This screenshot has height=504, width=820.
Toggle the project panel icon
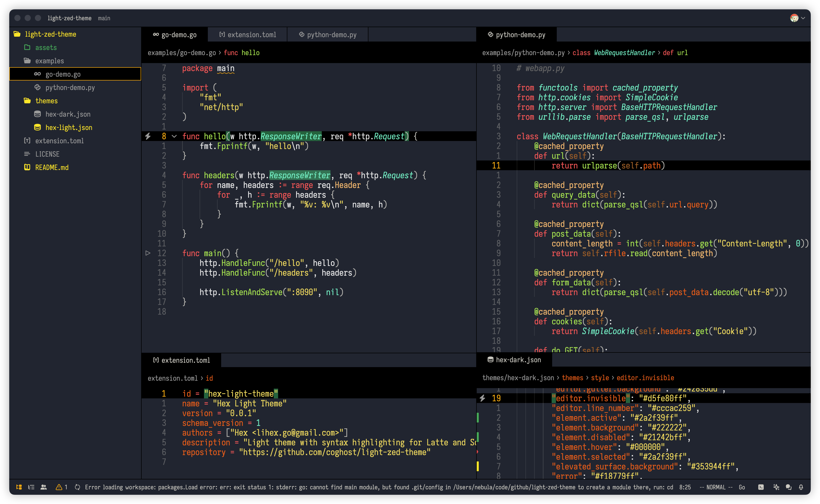pos(19,487)
